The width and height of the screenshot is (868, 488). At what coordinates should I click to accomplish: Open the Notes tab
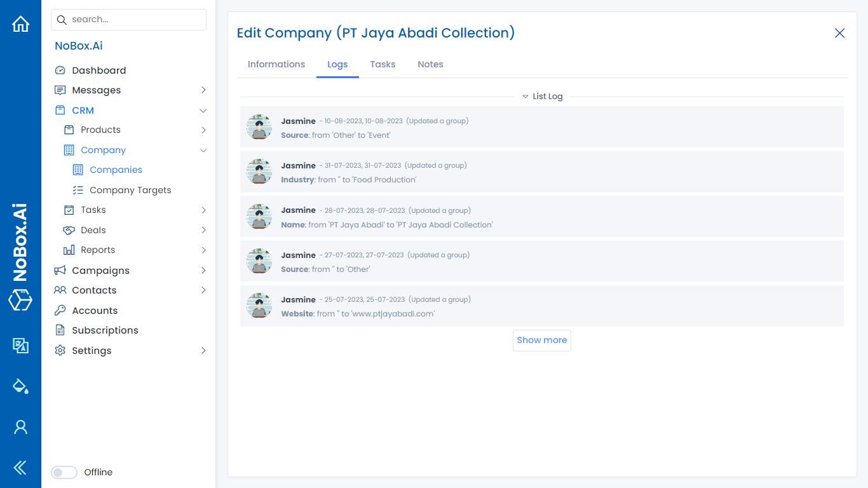point(430,64)
